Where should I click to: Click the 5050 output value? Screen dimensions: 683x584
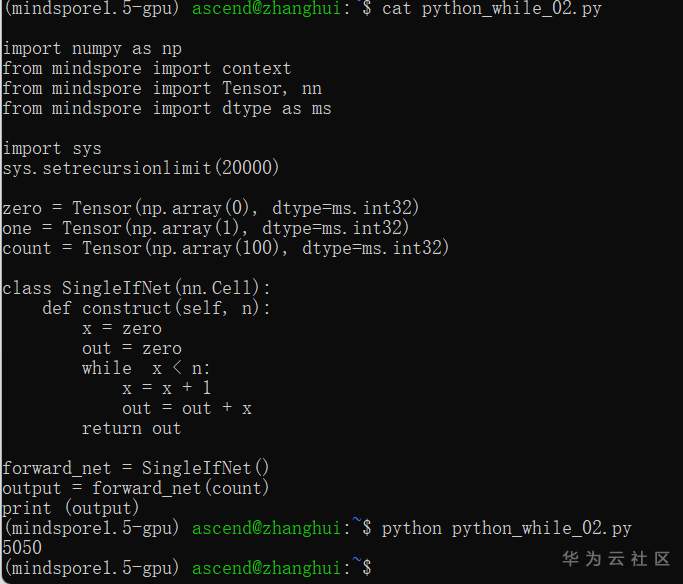[x=22, y=548]
